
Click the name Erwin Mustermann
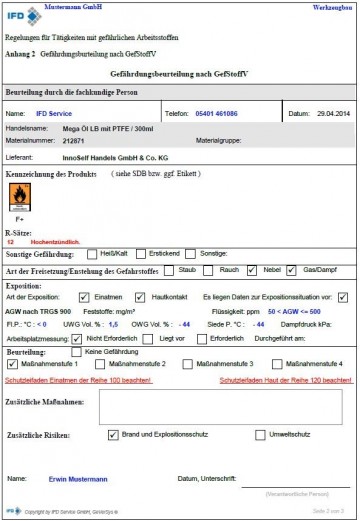(78, 479)
